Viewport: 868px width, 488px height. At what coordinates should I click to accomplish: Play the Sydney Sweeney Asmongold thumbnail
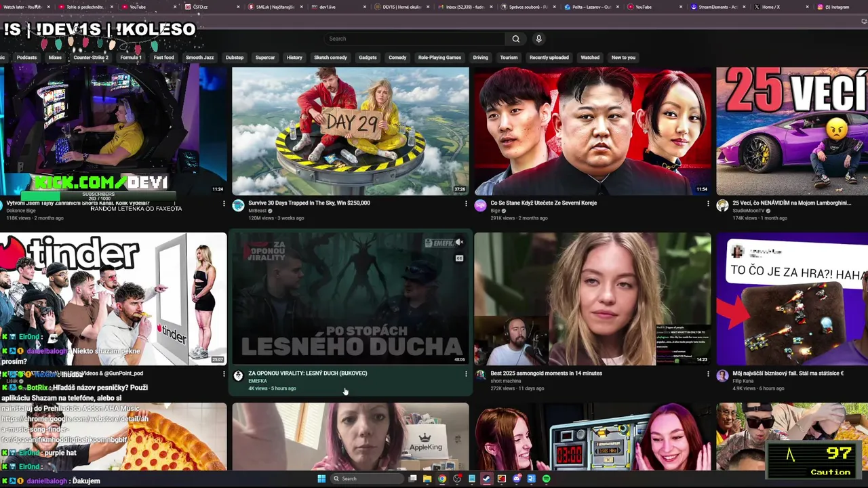(592, 299)
